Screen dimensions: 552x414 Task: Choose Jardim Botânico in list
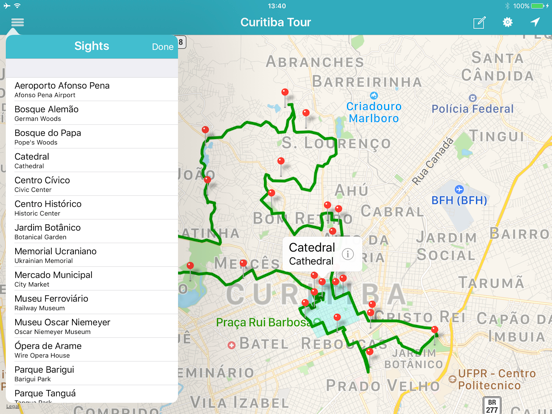pos(92,231)
